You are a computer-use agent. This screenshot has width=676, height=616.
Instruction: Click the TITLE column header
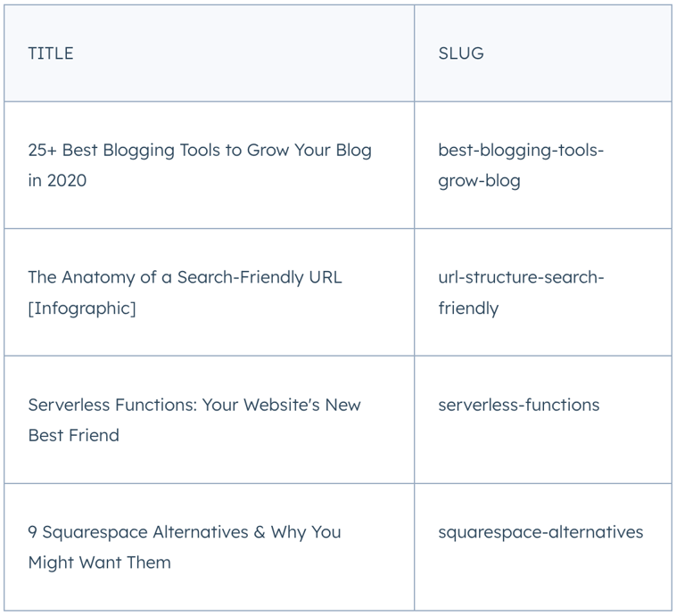pos(51,53)
